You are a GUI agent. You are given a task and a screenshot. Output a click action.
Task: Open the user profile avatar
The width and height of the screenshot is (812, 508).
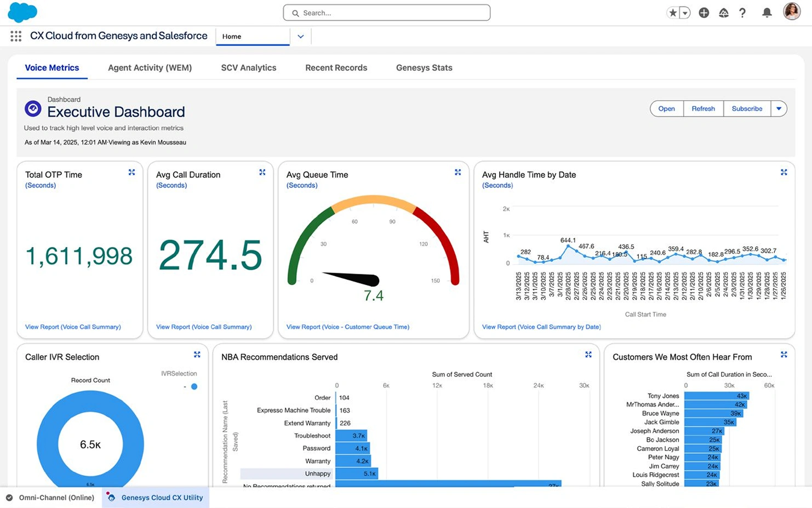click(x=792, y=11)
